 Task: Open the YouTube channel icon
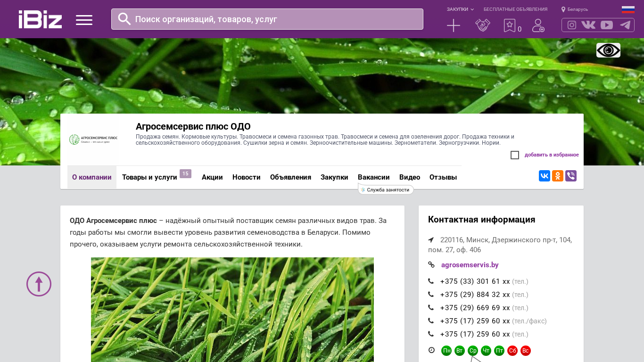(x=607, y=25)
